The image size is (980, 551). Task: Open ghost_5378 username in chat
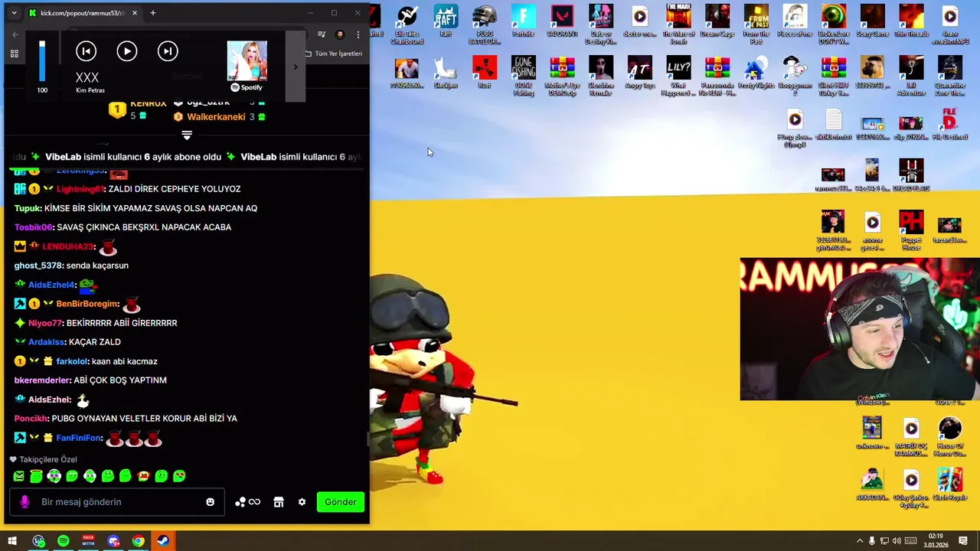38,266
